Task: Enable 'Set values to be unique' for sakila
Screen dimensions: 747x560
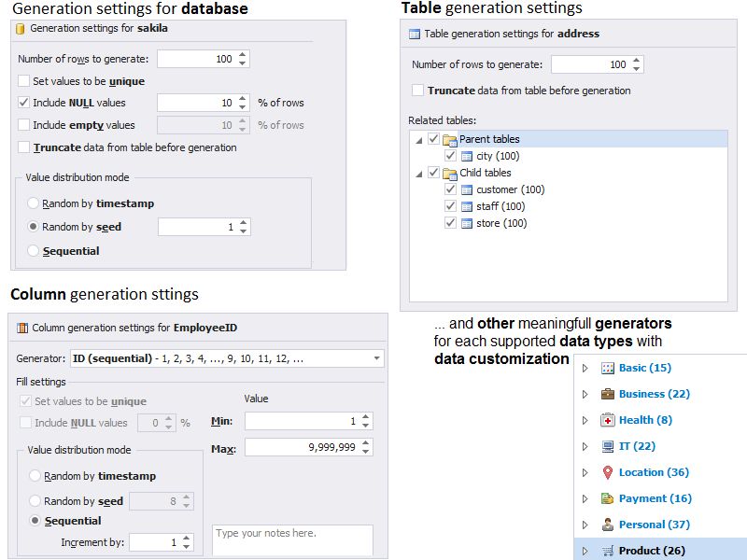Action: pos(22,80)
